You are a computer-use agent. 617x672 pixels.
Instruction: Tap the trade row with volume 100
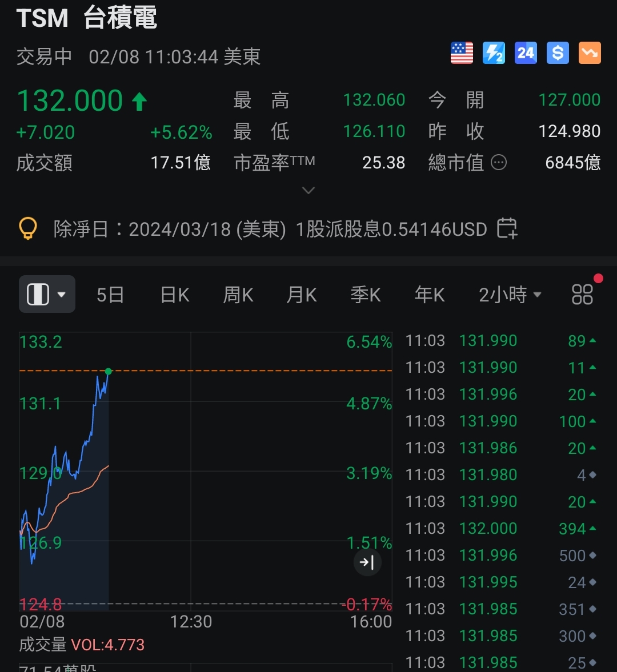click(501, 421)
